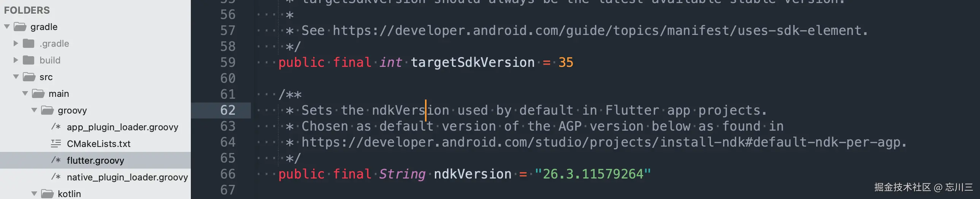This screenshot has height=199, width=980.
Task: Click the src open-folder icon
Action: [x=29, y=77]
